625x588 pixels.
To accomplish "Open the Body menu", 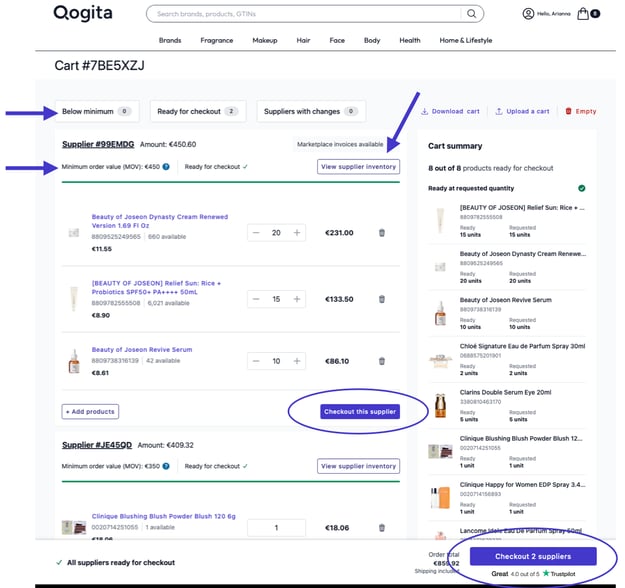I will (372, 40).
